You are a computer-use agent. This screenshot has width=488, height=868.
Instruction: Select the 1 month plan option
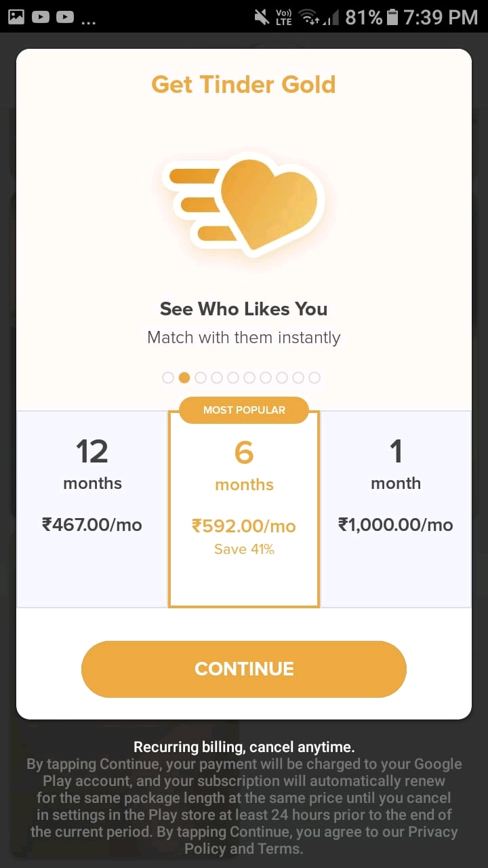(x=395, y=509)
